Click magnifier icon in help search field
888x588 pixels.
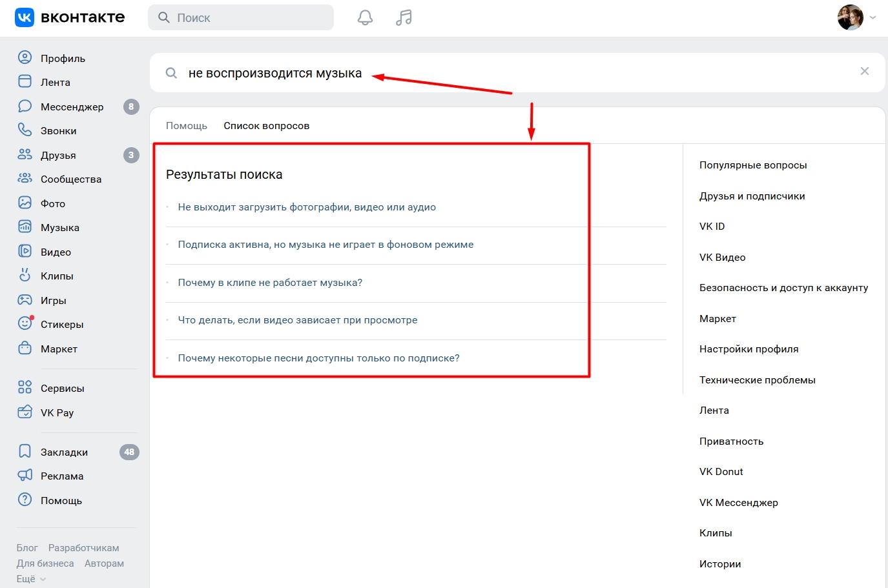click(x=171, y=73)
